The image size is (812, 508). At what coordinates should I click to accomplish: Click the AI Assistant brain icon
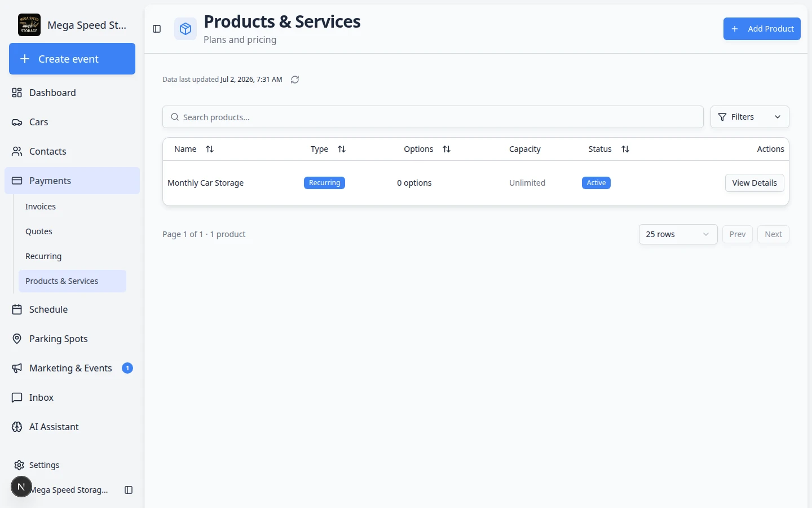point(17,427)
